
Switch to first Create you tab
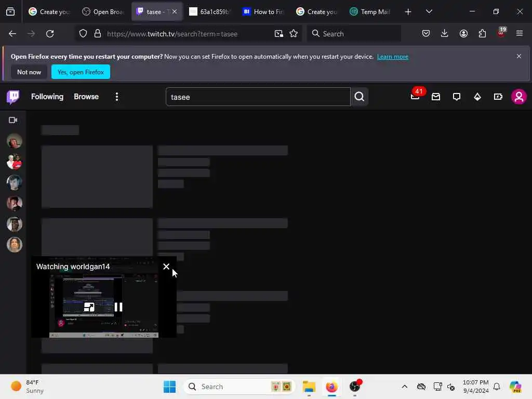click(49, 12)
